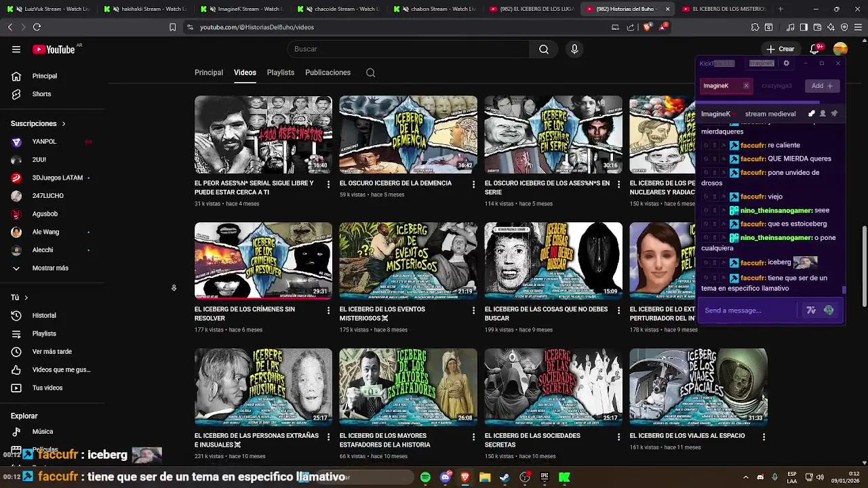868x488 pixels.
Task: Click the Crear button
Action: click(x=781, y=49)
